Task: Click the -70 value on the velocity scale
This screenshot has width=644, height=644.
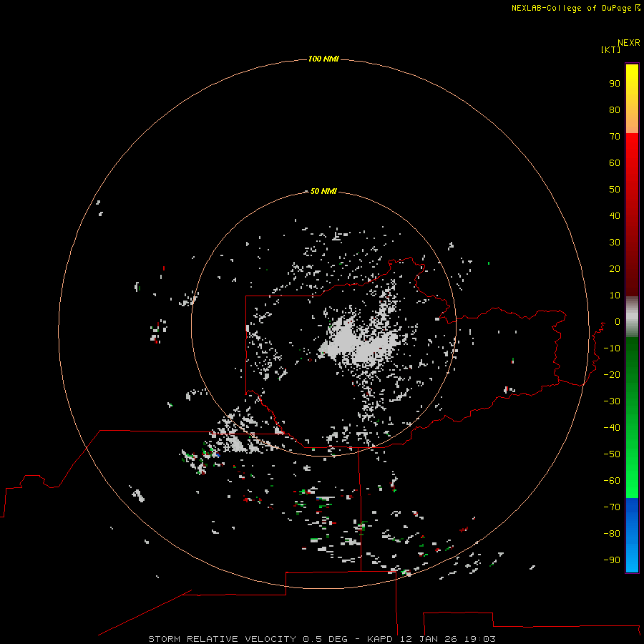Action: click(612, 507)
